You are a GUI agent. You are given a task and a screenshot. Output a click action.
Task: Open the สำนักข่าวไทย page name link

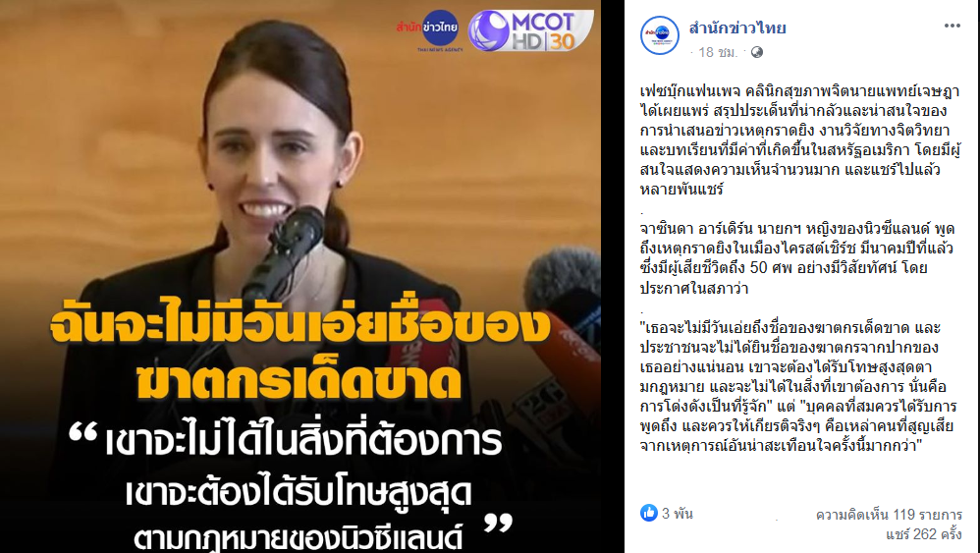[x=736, y=28]
